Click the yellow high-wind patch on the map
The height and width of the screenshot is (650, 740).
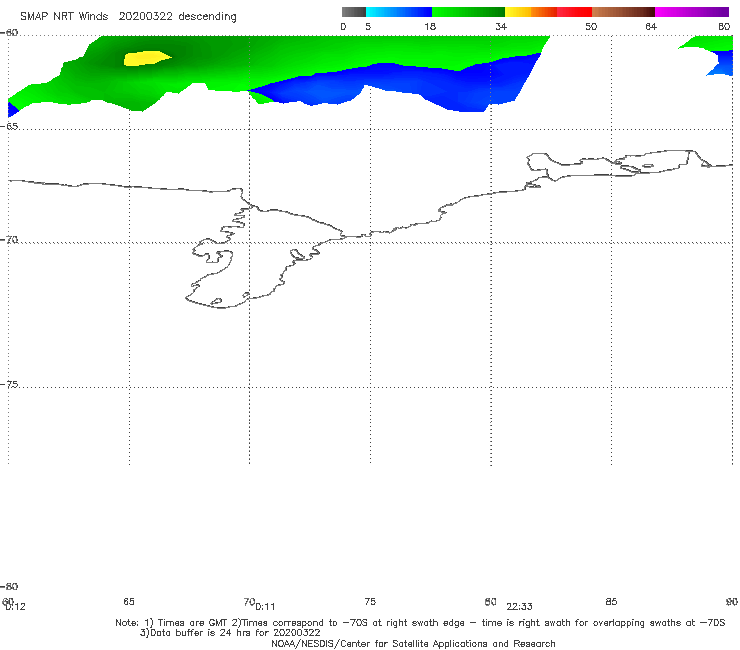(146, 59)
